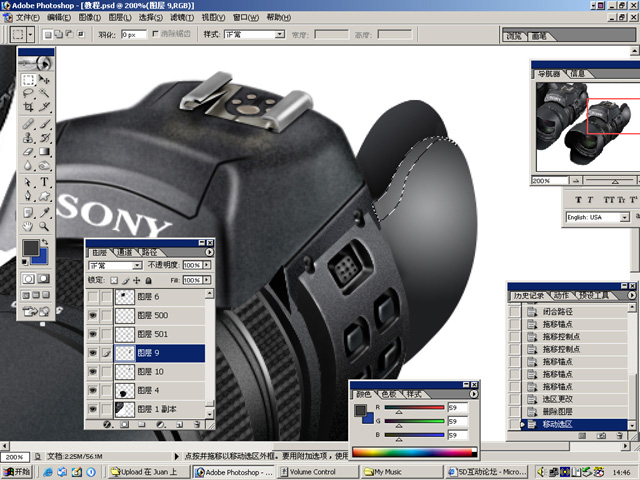Select the Type tool
This screenshot has width=640, height=480.
tap(44, 182)
